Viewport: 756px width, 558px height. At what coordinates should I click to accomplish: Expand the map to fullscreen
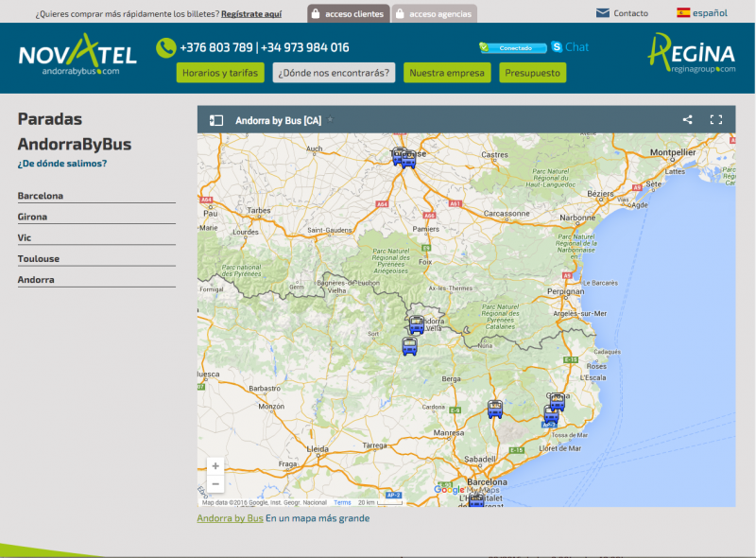[x=715, y=120]
